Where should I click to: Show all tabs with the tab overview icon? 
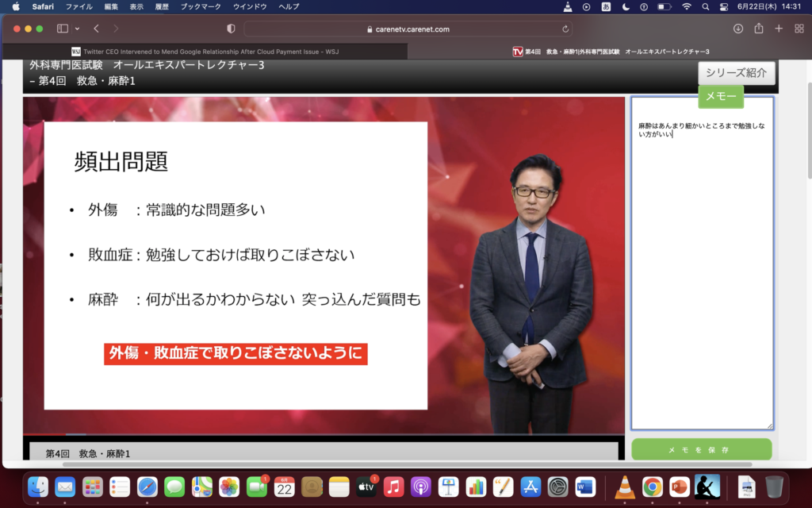coord(799,29)
